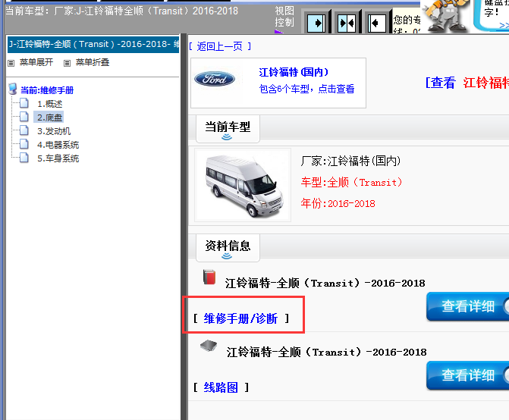The image size is (509, 420).
Task: Click 查看详细 button for wiring diagram
Action: (x=467, y=375)
